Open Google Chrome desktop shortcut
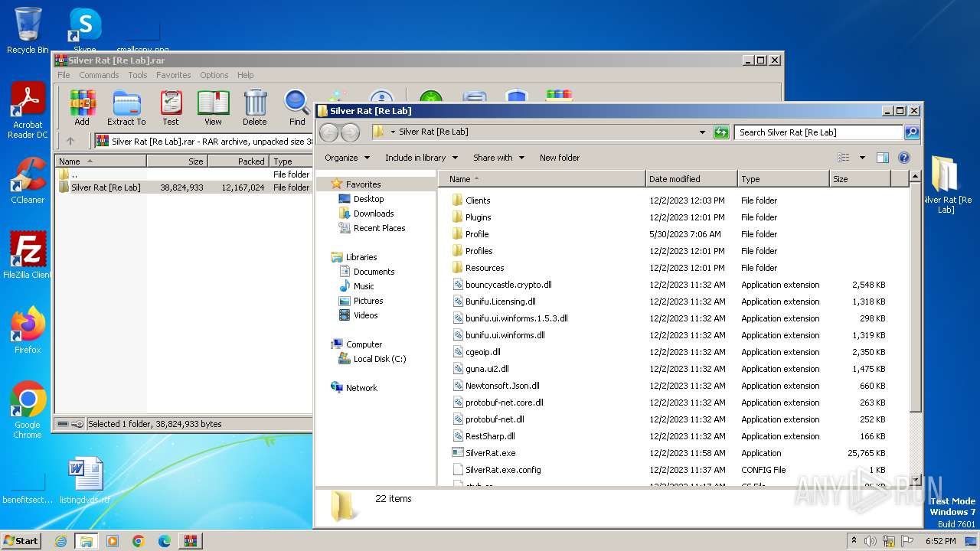Image resolution: width=980 pixels, height=551 pixels. click(28, 409)
